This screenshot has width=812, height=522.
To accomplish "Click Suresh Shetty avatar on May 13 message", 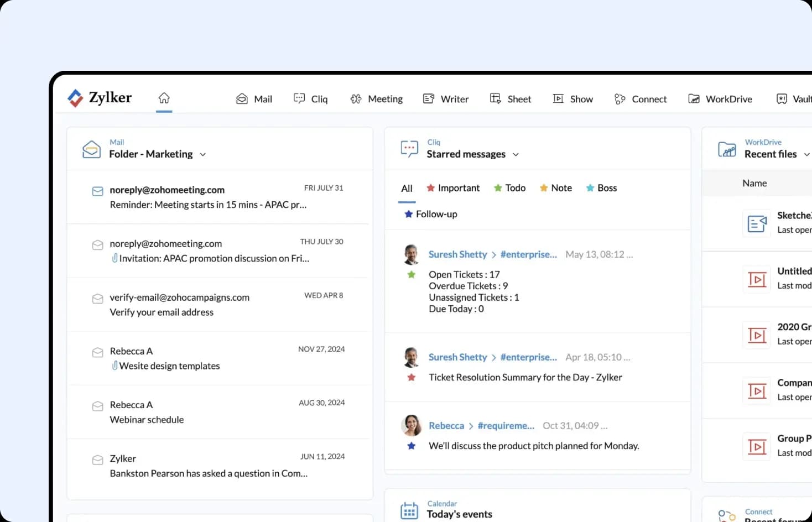I will point(410,254).
